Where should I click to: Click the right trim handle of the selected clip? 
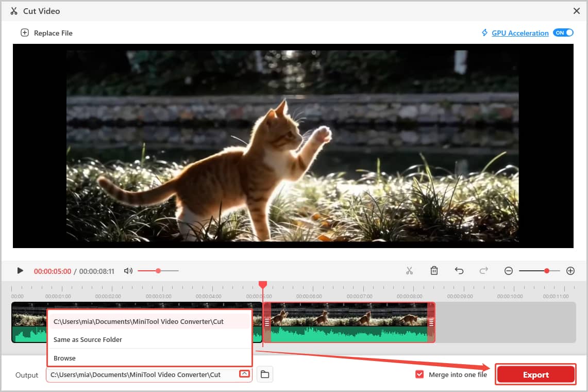pyautogui.click(x=431, y=322)
